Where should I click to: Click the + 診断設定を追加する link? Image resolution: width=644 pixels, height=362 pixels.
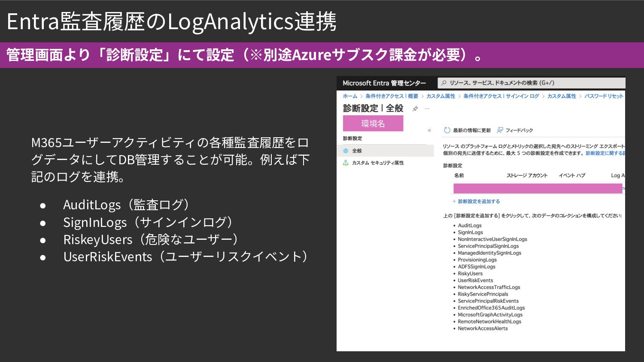pyautogui.click(x=476, y=201)
